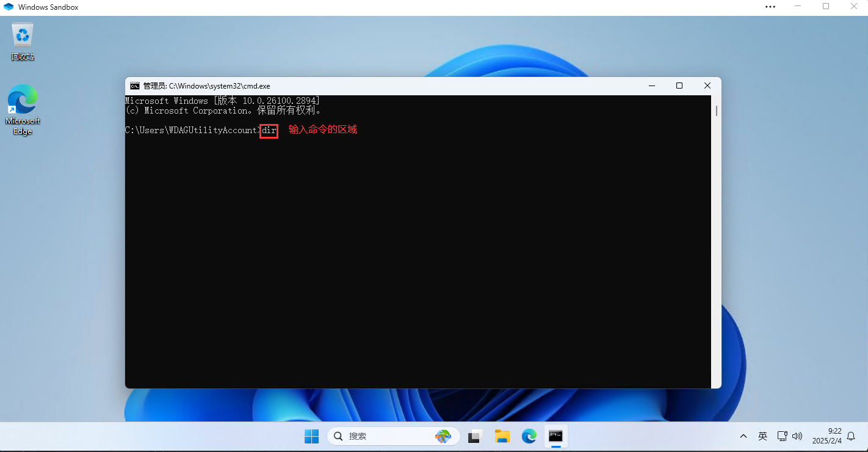
Task: Maximize the cmd.exe command prompt window
Action: [679, 86]
